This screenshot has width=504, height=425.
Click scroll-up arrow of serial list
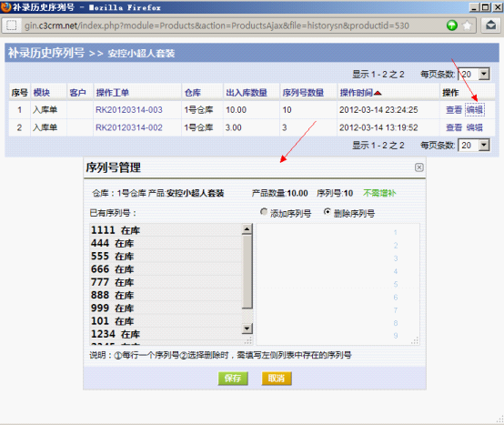[x=247, y=229]
